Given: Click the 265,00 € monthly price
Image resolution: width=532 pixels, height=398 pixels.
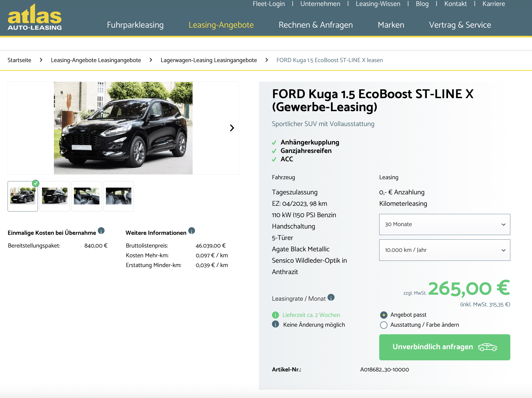Looking at the screenshot, I should pos(469,288).
